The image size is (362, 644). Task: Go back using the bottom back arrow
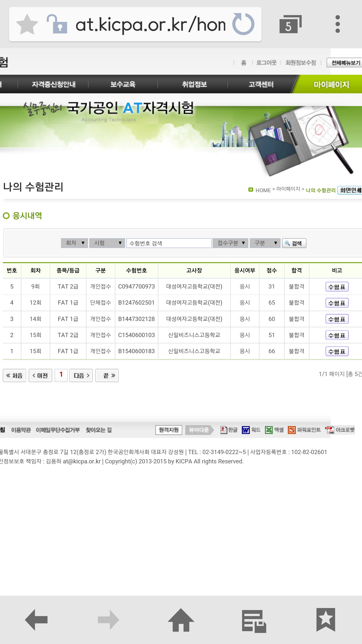coord(36,620)
